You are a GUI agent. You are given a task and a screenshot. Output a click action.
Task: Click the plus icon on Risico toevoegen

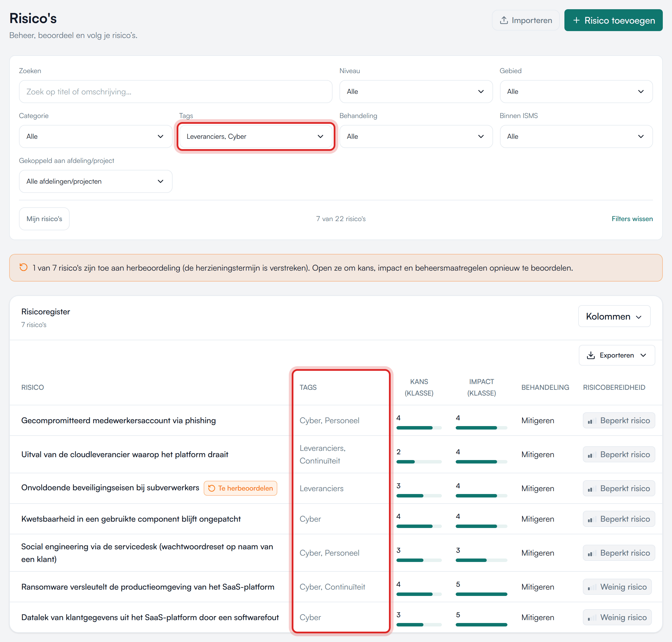(576, 20)
